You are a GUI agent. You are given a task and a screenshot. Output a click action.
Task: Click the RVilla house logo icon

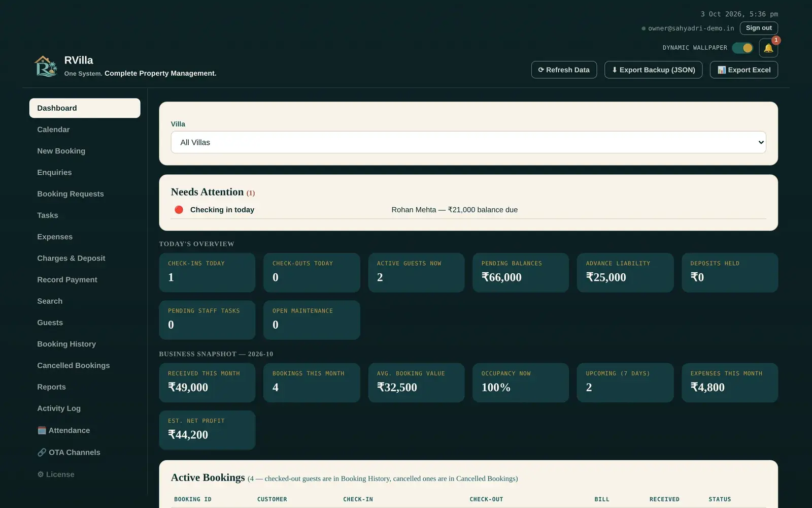(x=46, y=66)
